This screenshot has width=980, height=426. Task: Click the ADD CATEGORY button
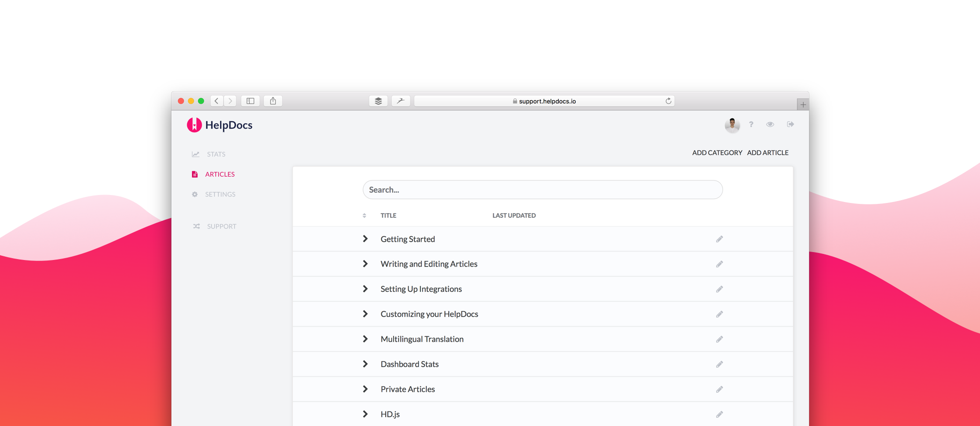[x=717, y=152]
